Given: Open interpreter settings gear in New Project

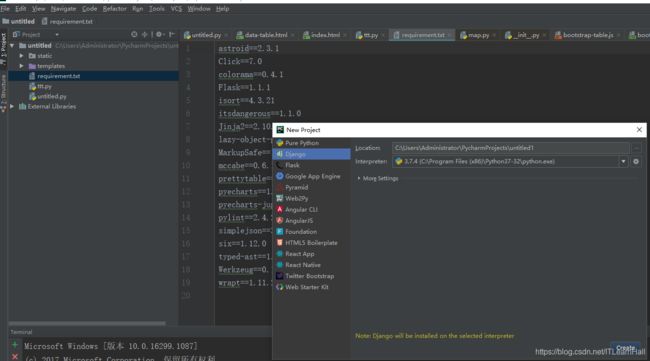Looking at the screenshot, I should pyautogui.click(x=636, y=162).
